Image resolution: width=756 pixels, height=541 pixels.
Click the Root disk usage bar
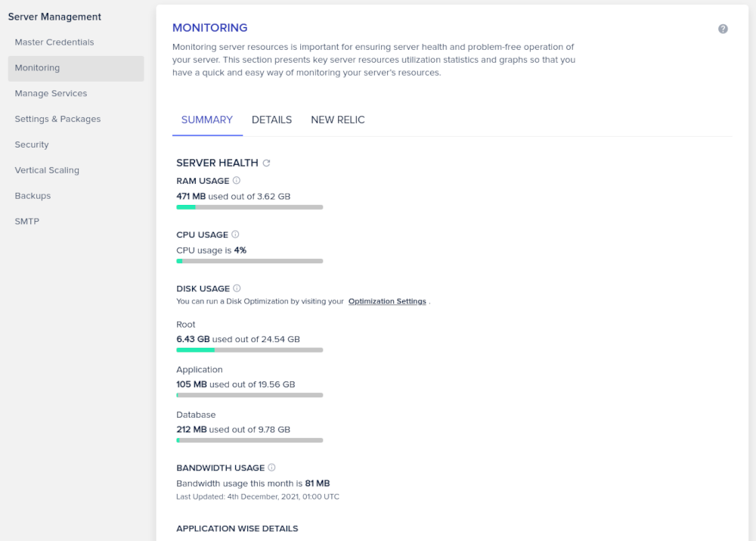point(249,350)
